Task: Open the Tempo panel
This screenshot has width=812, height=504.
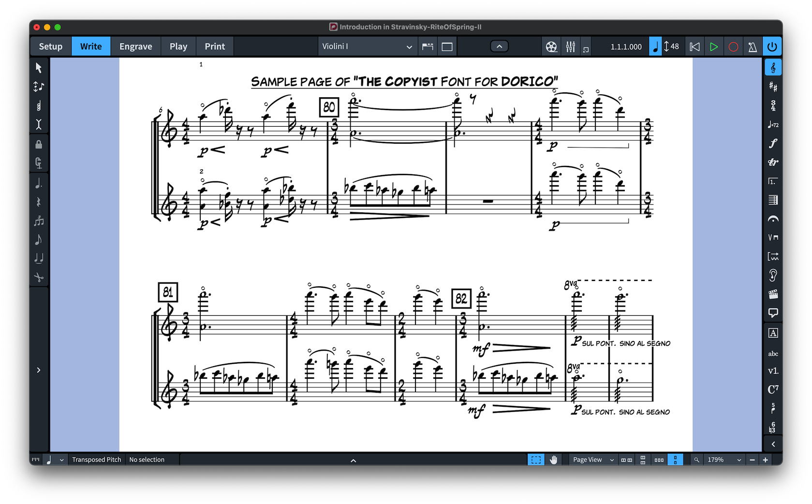Action: (x=773, y=124)
